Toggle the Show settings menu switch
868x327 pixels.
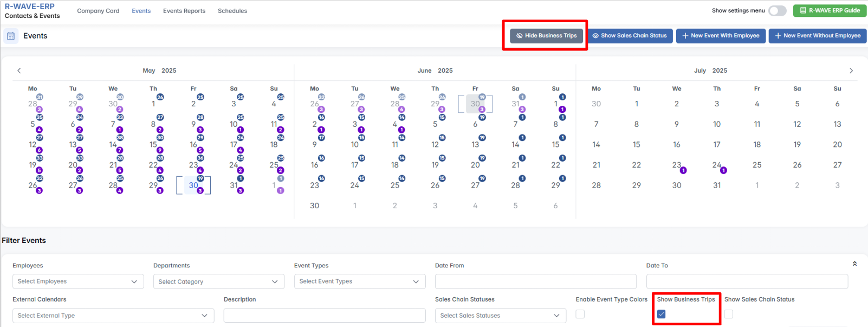(x=777, y=11)
